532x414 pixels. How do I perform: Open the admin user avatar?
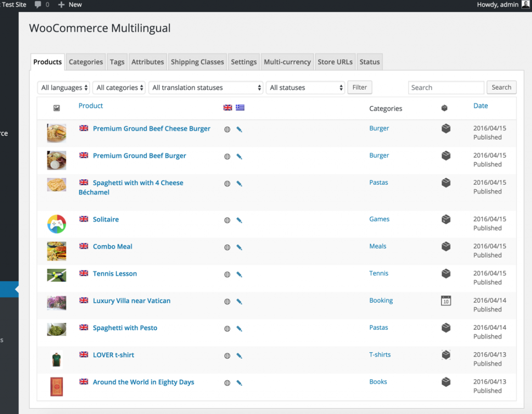tap(526, 4)
